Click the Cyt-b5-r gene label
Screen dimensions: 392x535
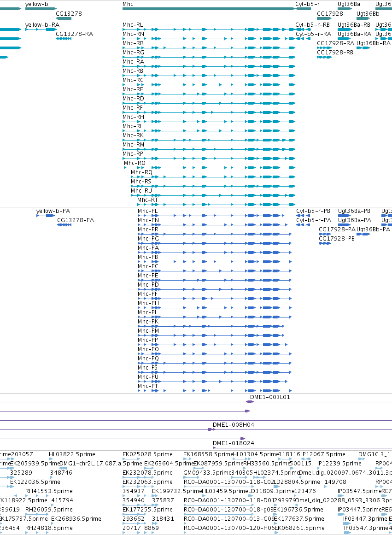(x=307, y=4)
